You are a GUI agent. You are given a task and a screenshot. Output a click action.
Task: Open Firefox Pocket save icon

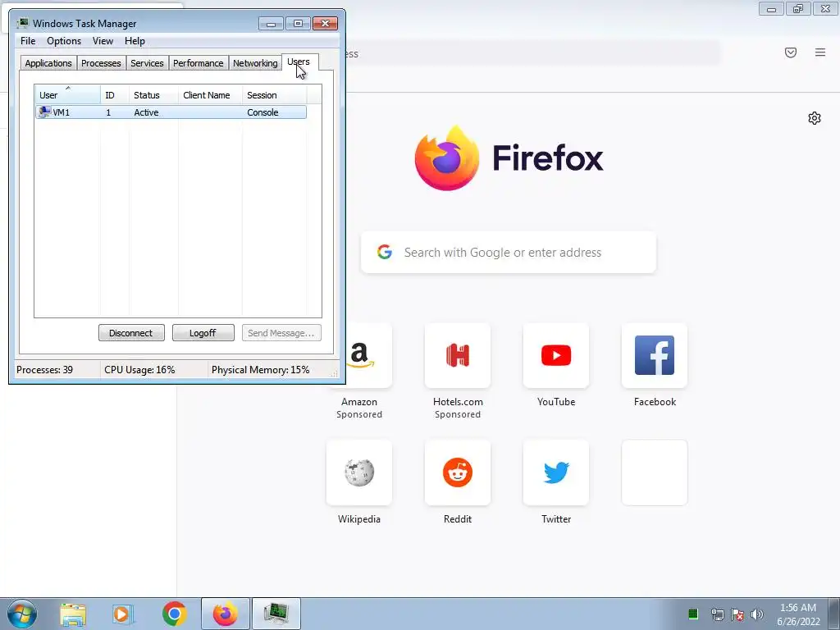791,52
